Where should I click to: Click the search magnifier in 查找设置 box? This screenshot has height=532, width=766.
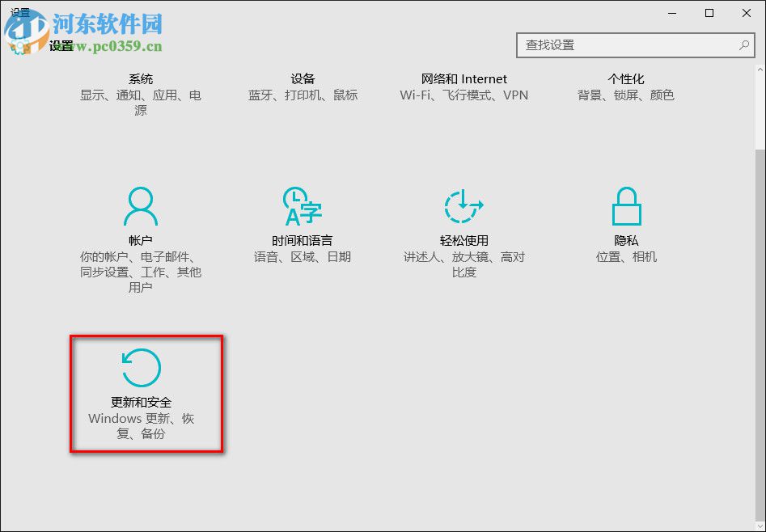coord(743,45)
